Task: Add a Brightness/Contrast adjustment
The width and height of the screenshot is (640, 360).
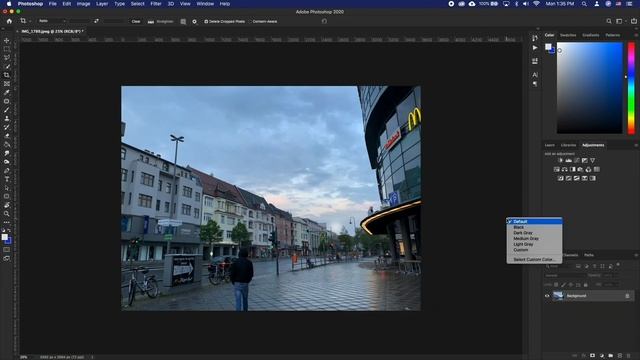Action: 560,160
